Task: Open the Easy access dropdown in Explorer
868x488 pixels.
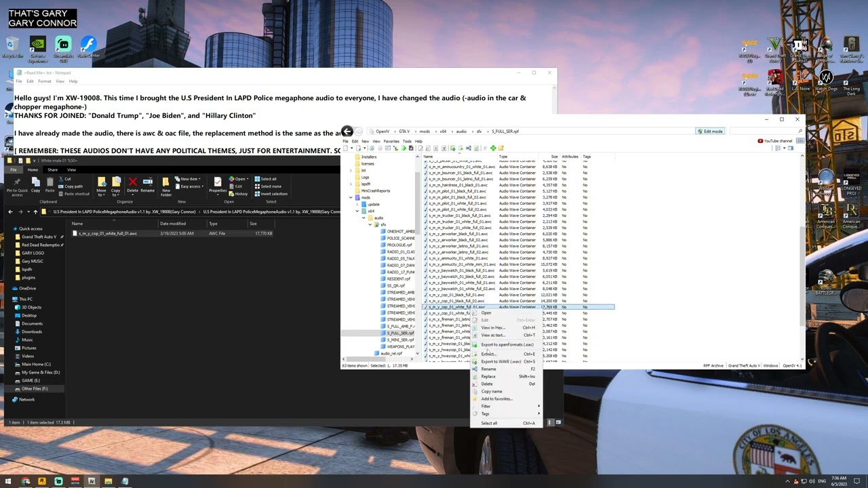Action: tap(189, 186)
